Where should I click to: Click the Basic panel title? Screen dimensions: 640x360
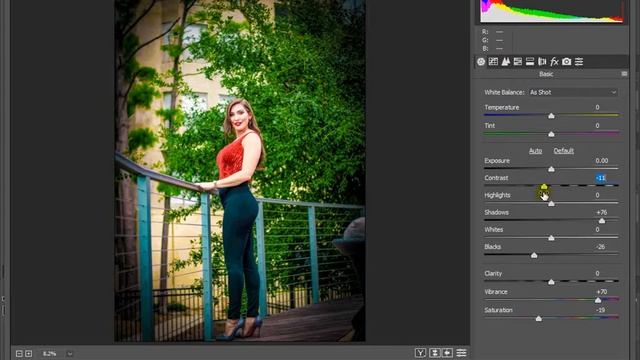[x=546, y=74]
